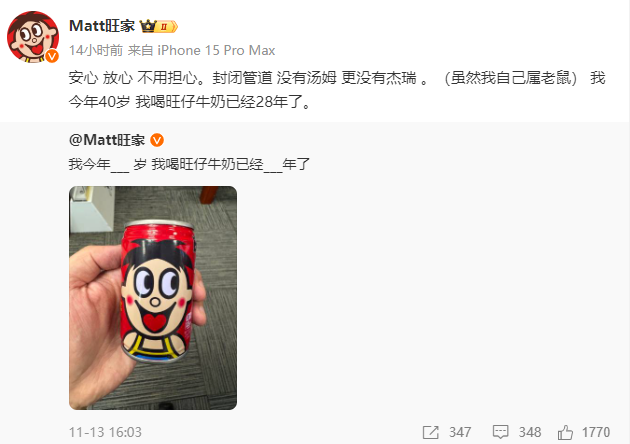
Task: Open Matt旺家 username at top
Action: pos(102,26)
